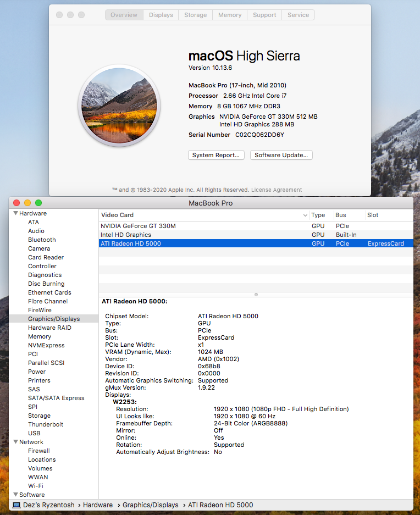The height and width of the screenshot is (515, 420).
Task: Expand the Software tree section
Action: (x=15, y=494)
